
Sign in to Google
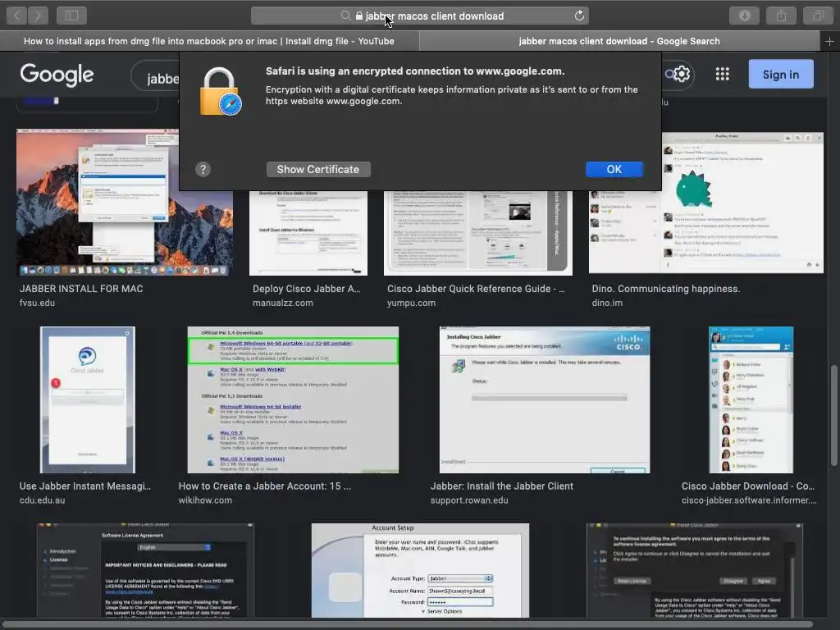click(781, 75)
